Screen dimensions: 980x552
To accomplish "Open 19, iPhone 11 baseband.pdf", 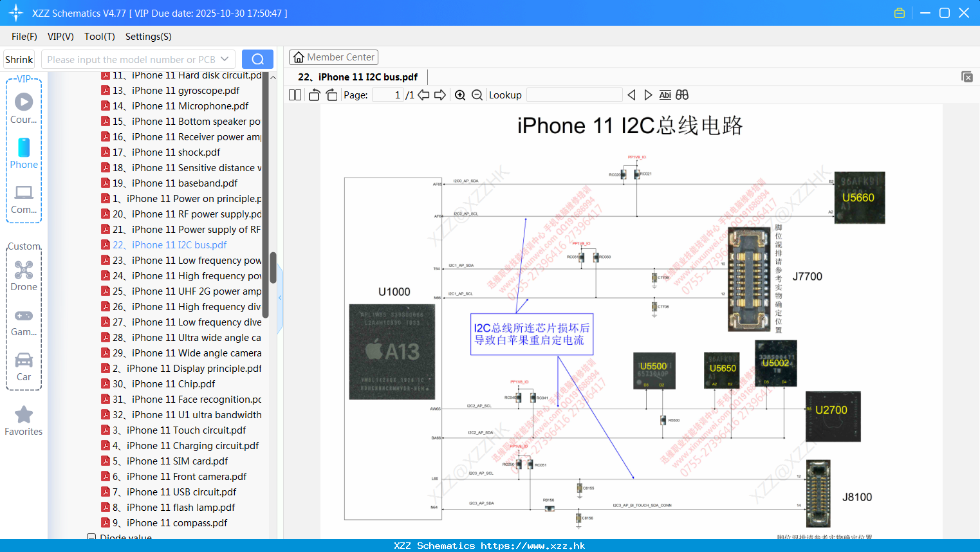I will 170,183.
